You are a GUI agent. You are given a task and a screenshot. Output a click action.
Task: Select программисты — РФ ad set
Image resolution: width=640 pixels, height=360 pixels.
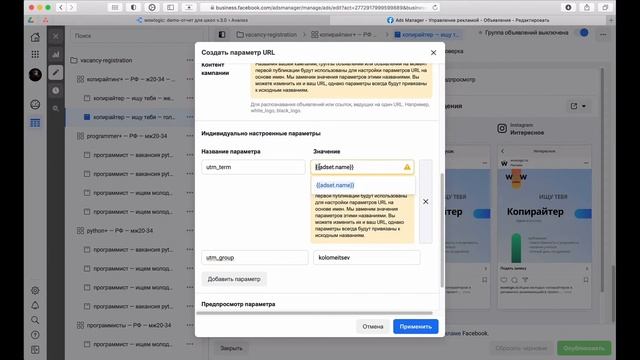tap(129, 325)
